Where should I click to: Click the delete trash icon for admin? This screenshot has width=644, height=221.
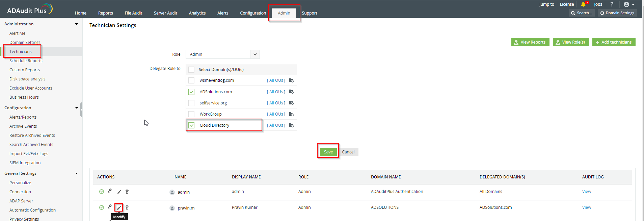(127, 192)
